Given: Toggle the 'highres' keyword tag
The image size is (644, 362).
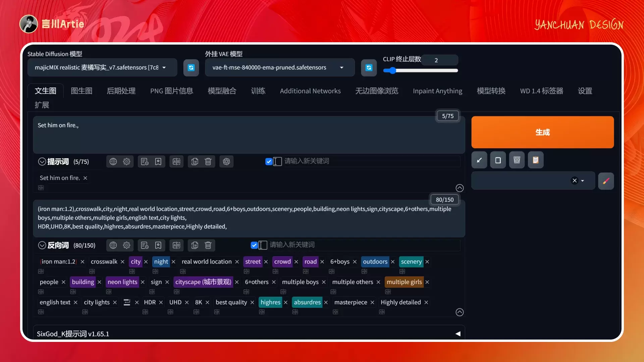Looking at the screenshot, I should pos(270,302).
